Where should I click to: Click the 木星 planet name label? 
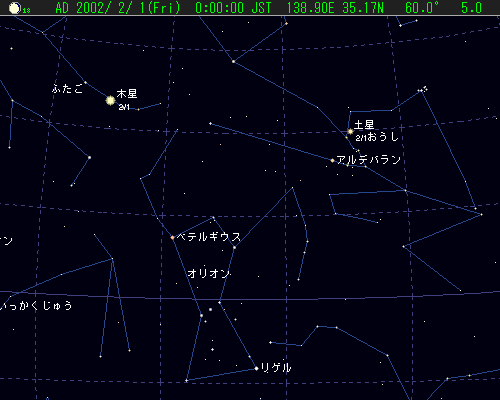point(127,94)
